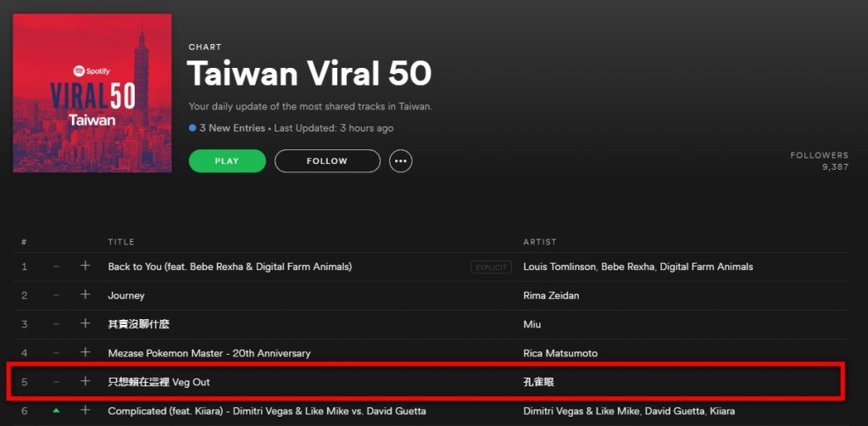Add 'Complicated' track with plus icon
This screenshot has width=868, height=426.
85,411
